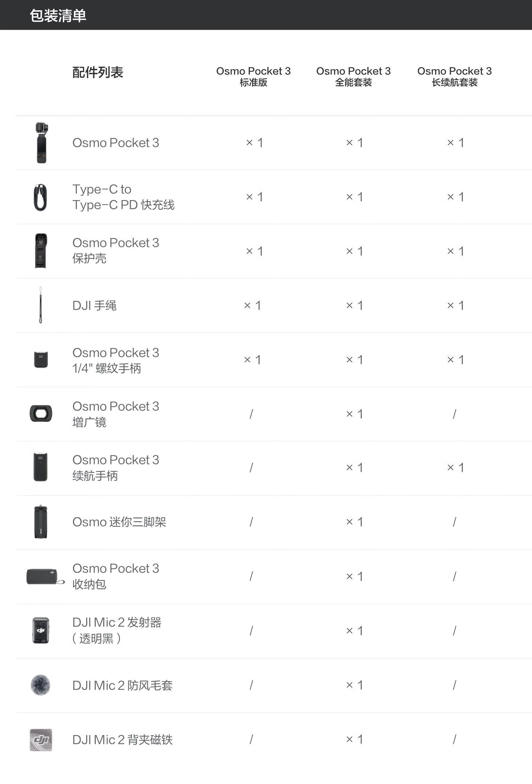Click the 配件列表 heading
Viewport: 532px width, 784px height.
click(x=98, y=72)
